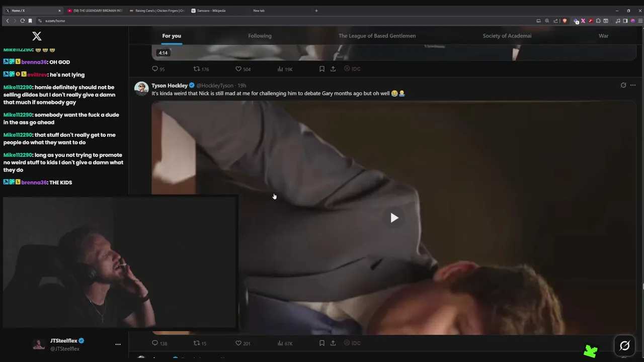The width and height of the screenshot is (644, 362).
Task: Open the JTSteelflex account switcher
Action: click(x=76, y=344)
